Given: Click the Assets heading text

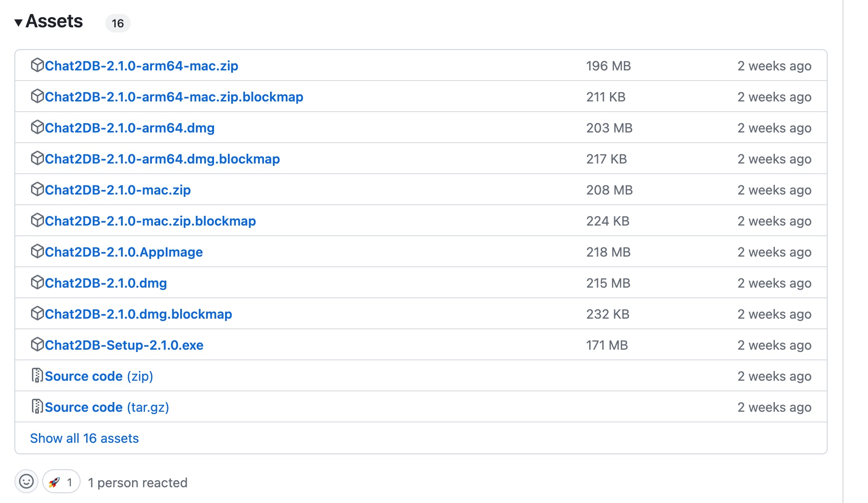Looking at the screenshot, I should 54,21.
